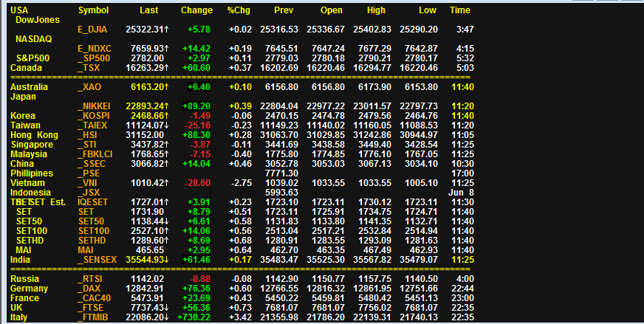
Task: Click the Italy change value +730.22
Action: coord(193,317)
